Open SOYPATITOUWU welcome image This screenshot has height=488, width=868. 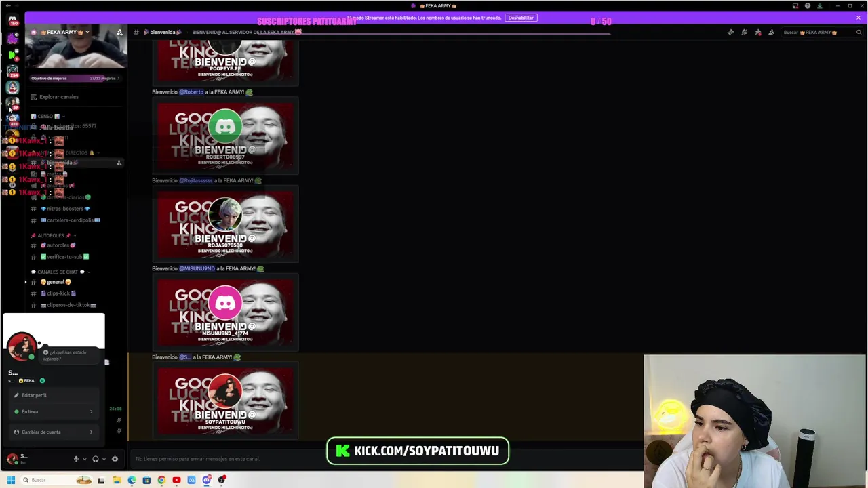pyautogui.click(x=225, y=401)
